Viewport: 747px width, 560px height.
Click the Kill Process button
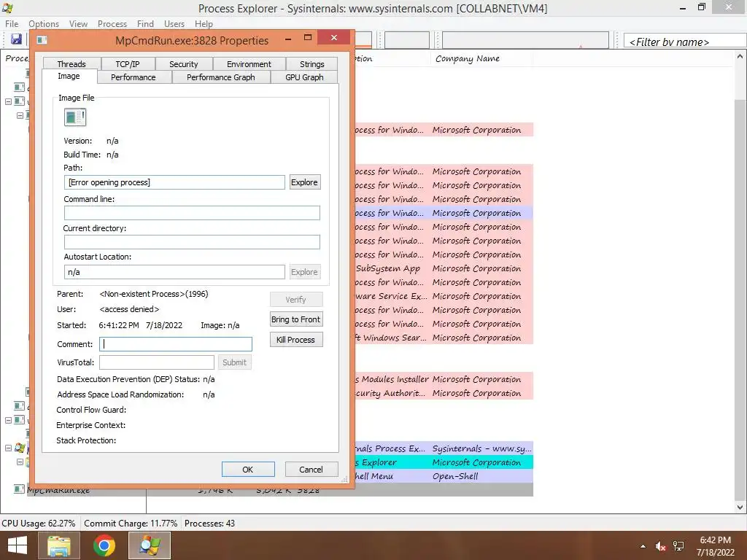coord(296,340)
